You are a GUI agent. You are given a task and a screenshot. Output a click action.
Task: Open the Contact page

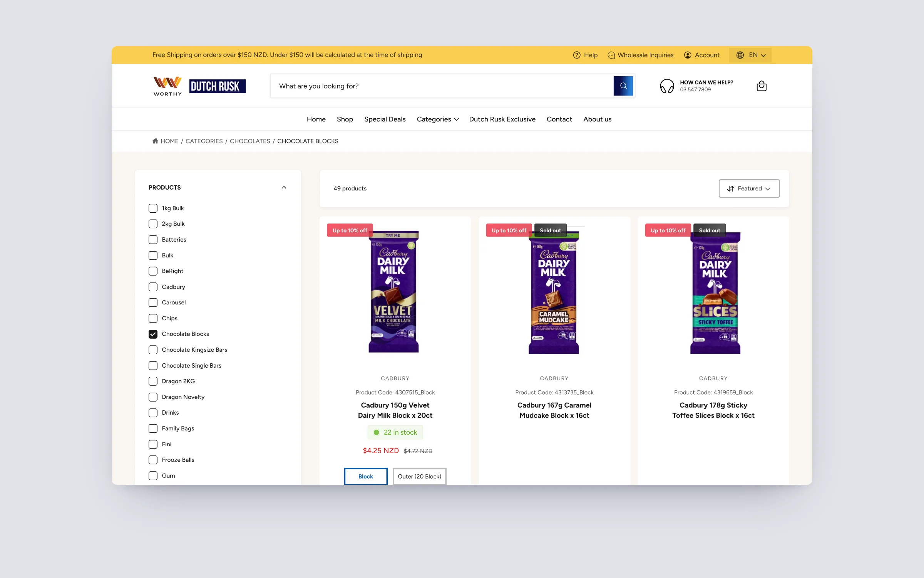(x=559, y=119)
